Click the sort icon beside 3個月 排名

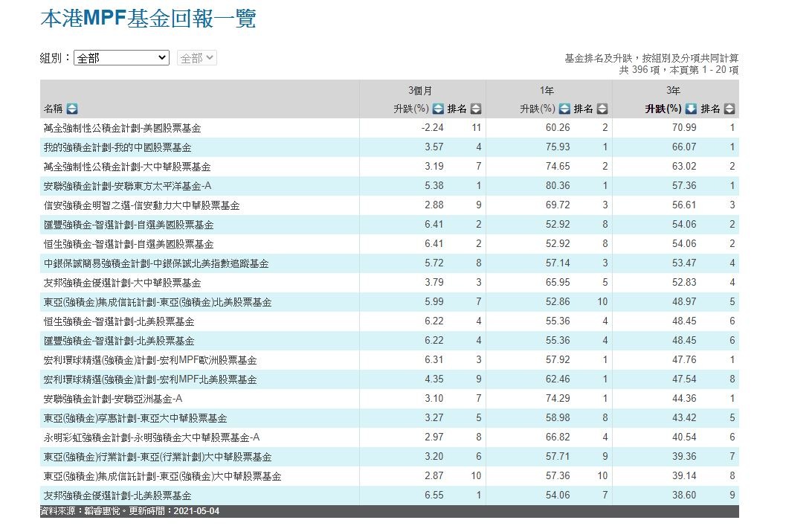(475, 109)
